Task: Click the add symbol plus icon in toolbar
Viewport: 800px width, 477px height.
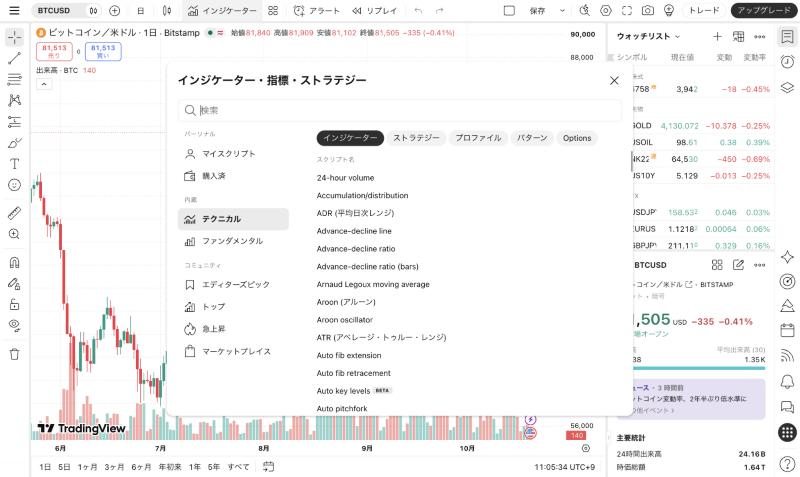Action: point(115,10)
